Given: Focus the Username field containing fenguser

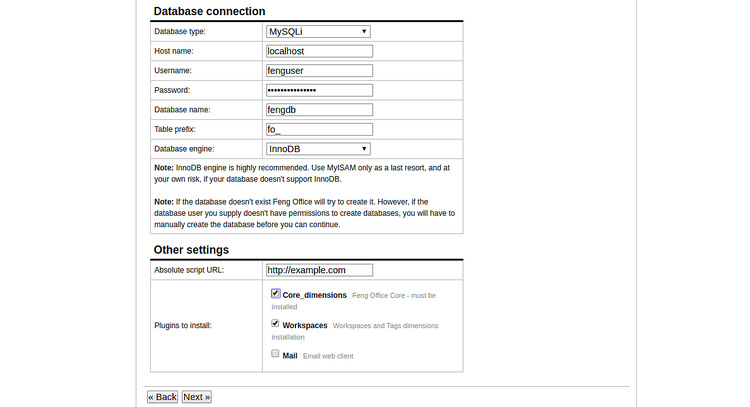Looking at the screenshot, I should (319, 71).
